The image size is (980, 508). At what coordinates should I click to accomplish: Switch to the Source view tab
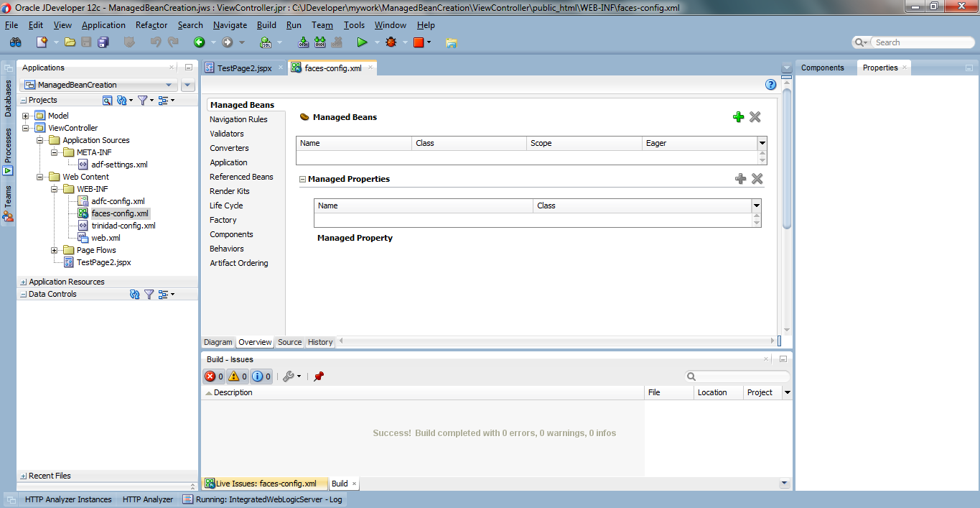(289, 342)
